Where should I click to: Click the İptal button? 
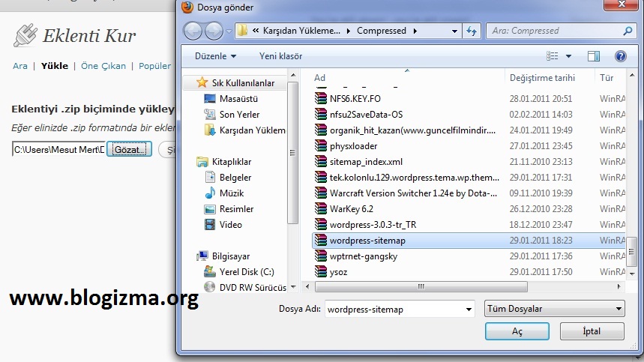(x=592, y=331)
